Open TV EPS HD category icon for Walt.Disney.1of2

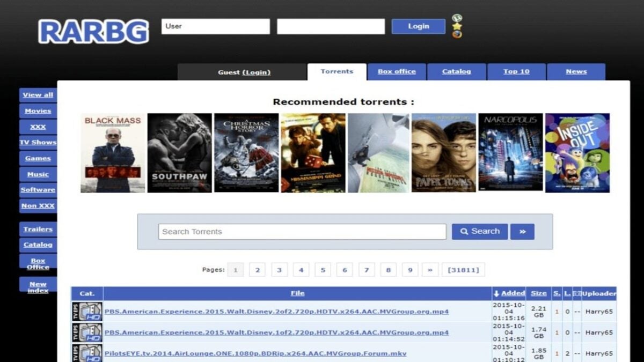(87, 333)
